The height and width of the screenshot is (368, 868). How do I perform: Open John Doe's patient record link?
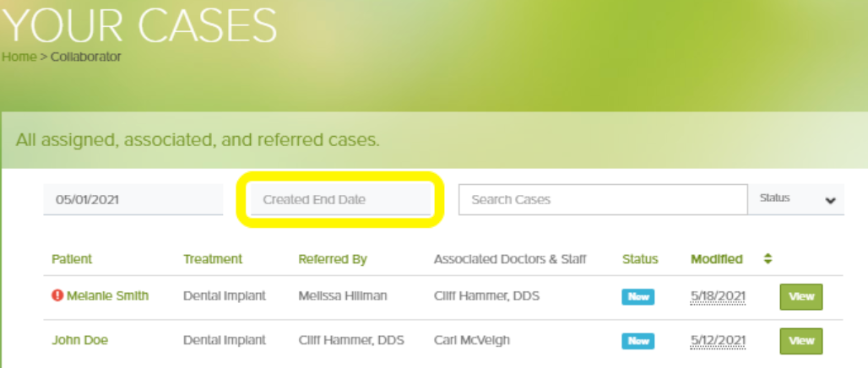coord(79,340)
